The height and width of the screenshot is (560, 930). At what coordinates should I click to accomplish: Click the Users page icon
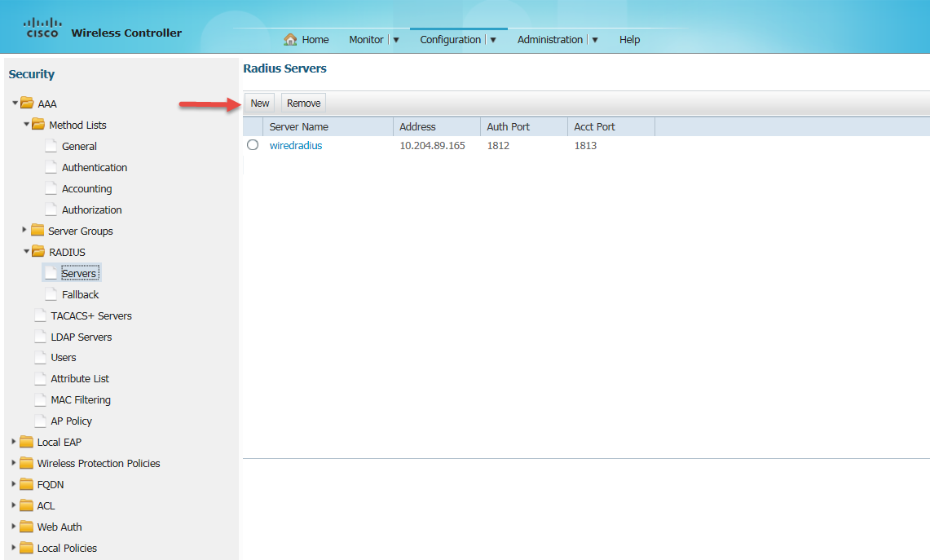[x=40, y=357]
